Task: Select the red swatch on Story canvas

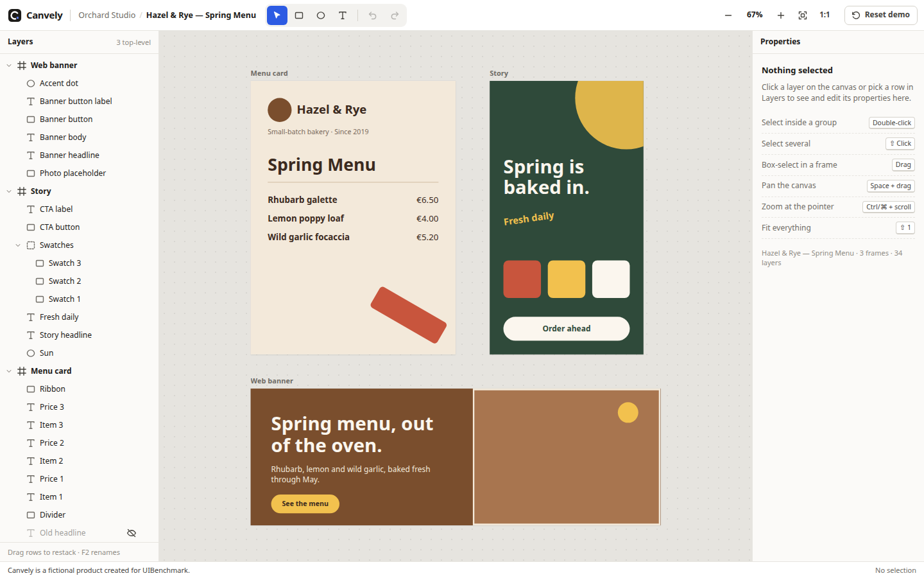Action: (x=522, y=279)
